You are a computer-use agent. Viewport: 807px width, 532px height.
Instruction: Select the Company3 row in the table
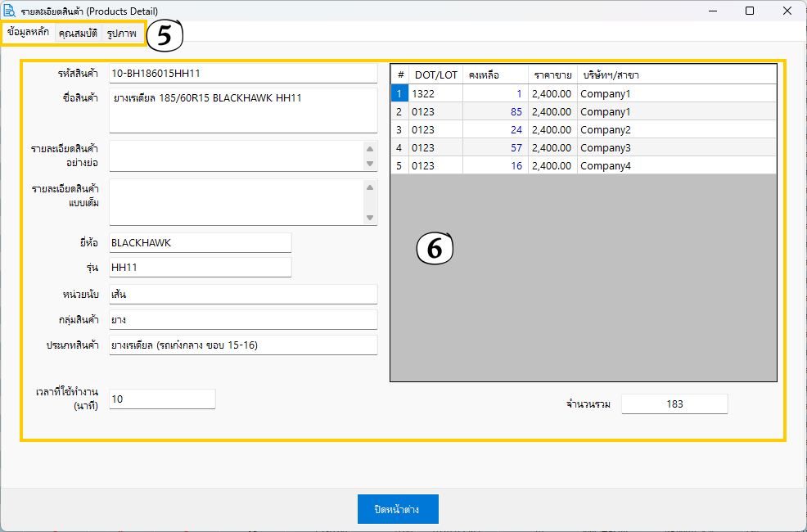606,148
